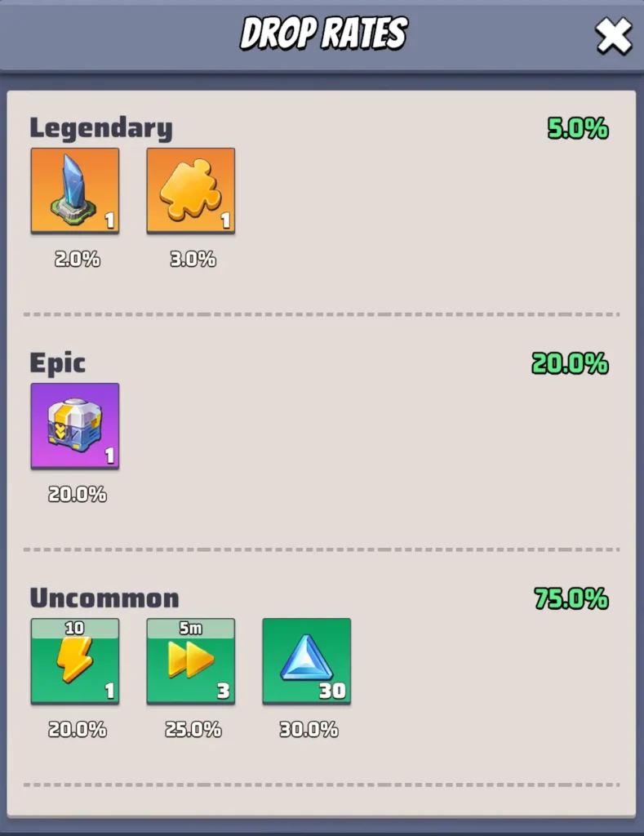The height and width of the screenshot is (836, 644).
Task: Select the 5m speed-up fast-forward item
Action: 191,661
